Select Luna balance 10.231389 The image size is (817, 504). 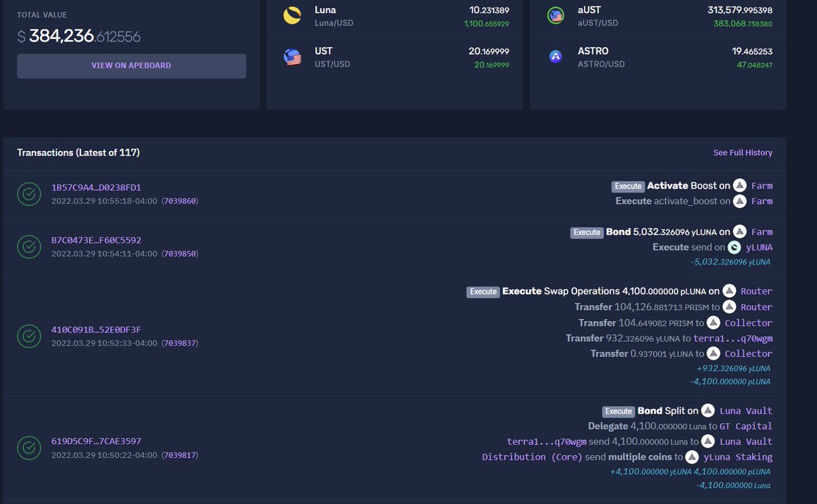tap(489, 10)
